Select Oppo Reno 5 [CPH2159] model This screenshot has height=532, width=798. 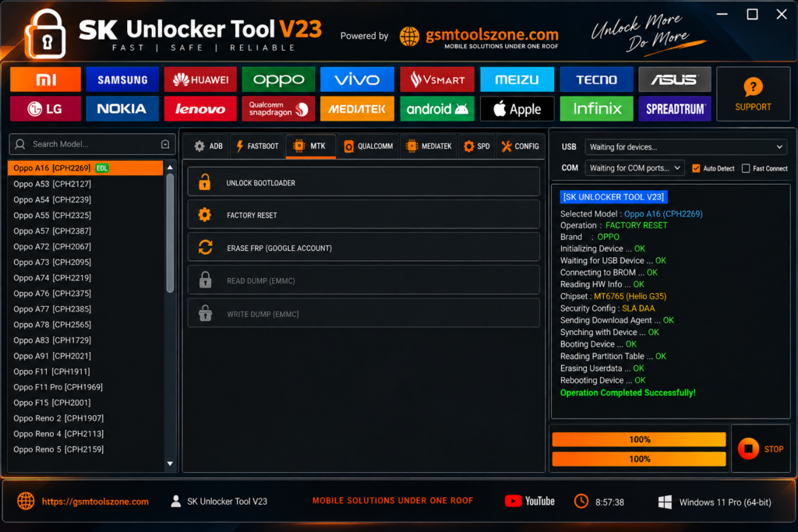coord(86,449)
